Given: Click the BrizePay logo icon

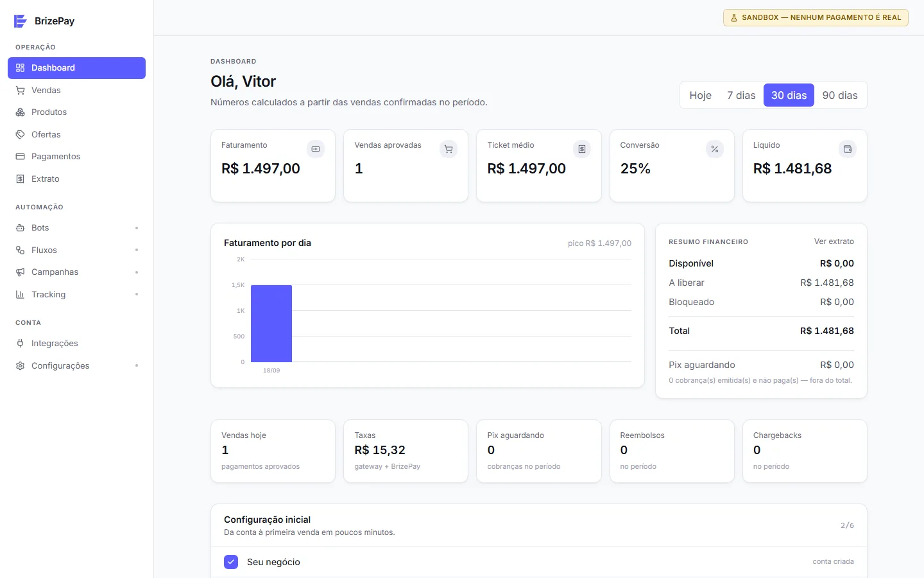Looking at the screenshot, I should [21, 21].
